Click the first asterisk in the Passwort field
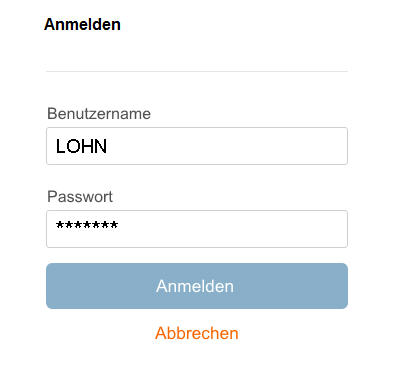This screenshot has height=374, width=412. (60, 225)
